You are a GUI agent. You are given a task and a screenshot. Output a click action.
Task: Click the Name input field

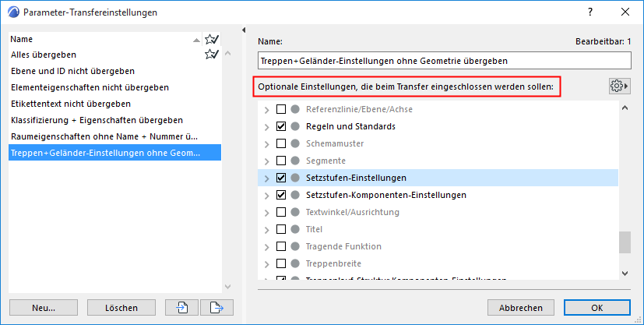point(443,60)
